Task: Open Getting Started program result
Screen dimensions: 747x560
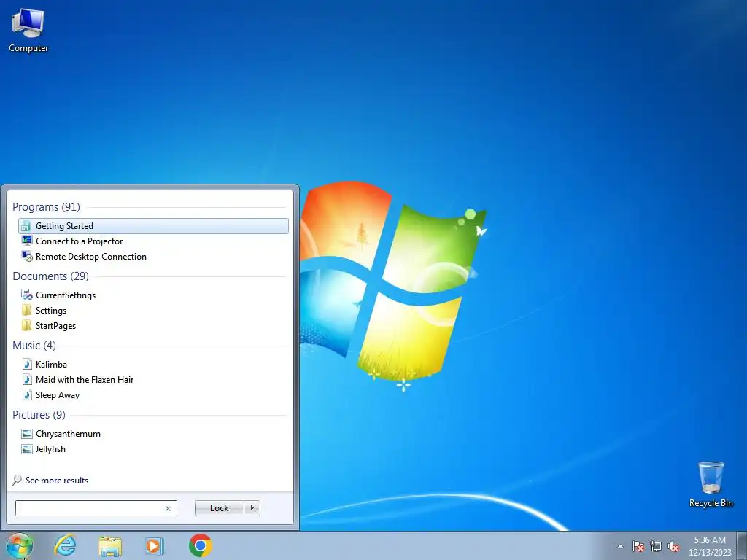Action: pos(153,226)
